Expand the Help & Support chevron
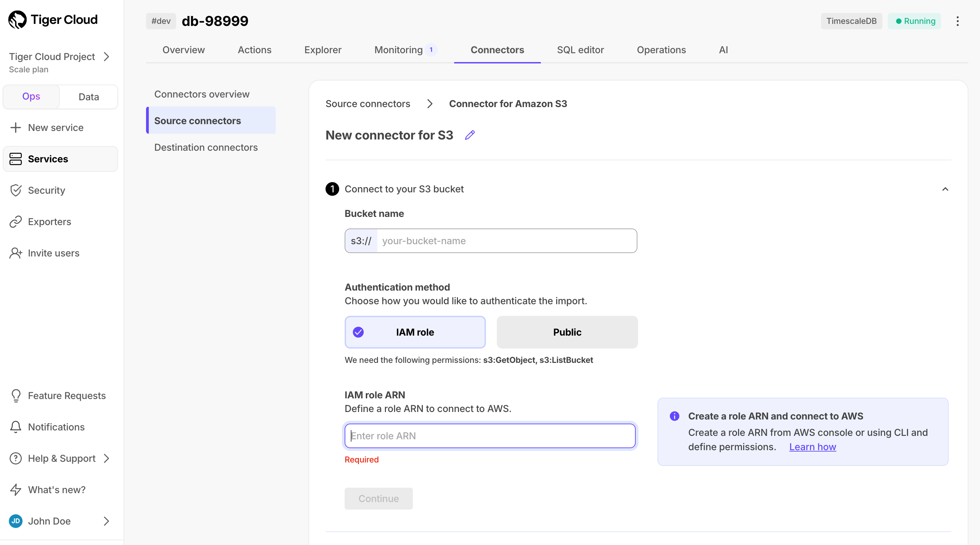980x545 pixels. [x=106, y=458]
